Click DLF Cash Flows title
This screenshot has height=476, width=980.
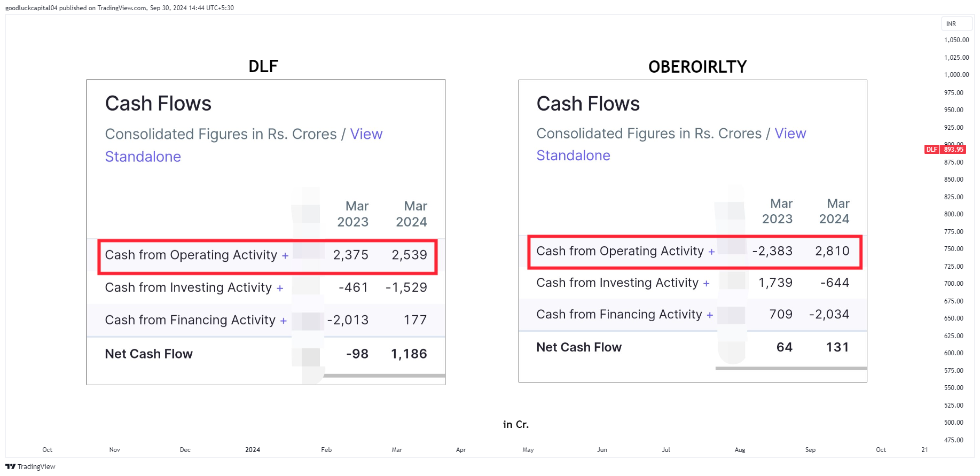point(158,104)
